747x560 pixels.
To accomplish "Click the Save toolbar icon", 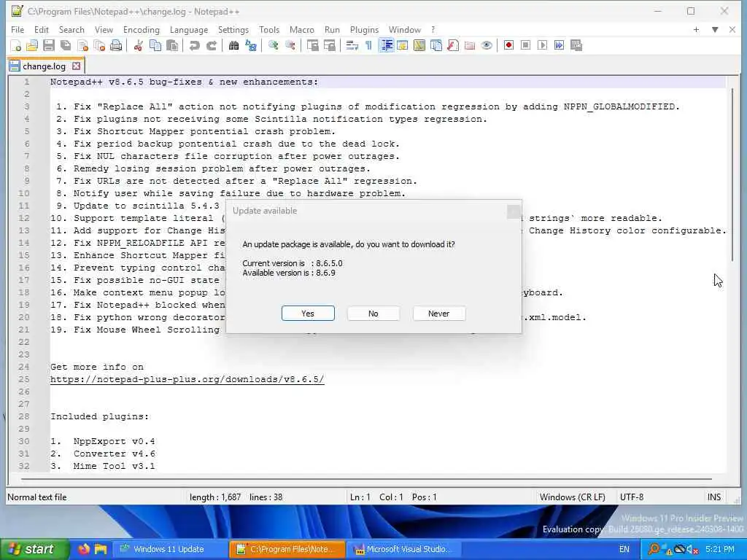I will tap(49, 46).
